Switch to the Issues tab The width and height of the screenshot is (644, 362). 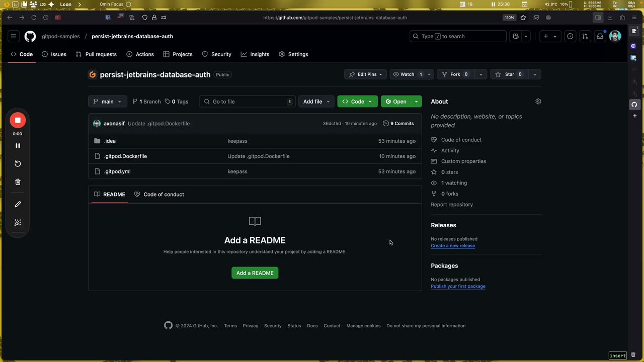point(54,54)
